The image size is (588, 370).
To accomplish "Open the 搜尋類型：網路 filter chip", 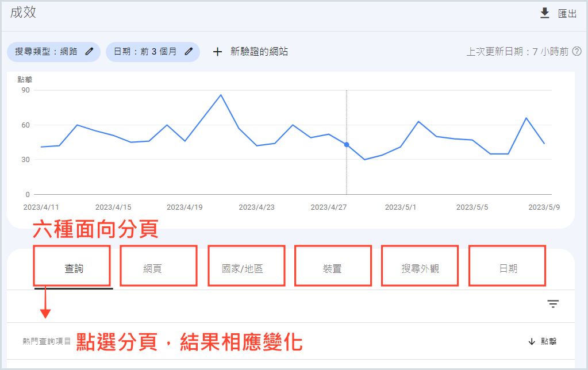I will (47, 52).
